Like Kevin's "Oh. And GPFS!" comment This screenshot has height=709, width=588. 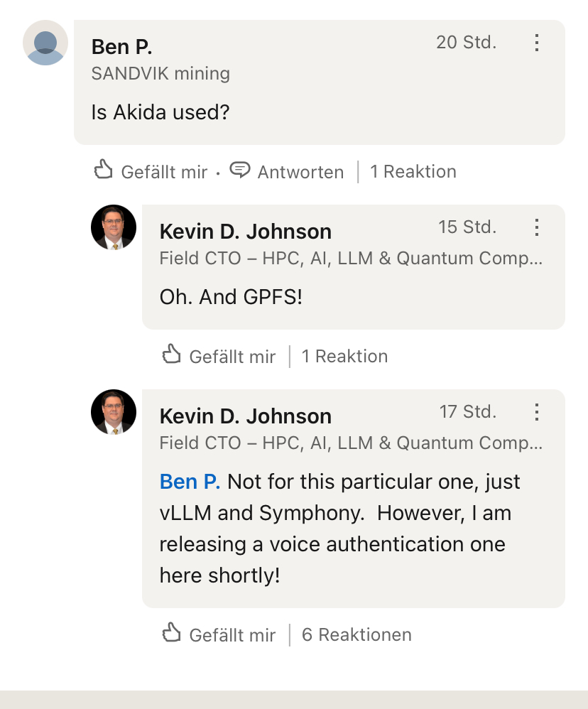point(172,355)
